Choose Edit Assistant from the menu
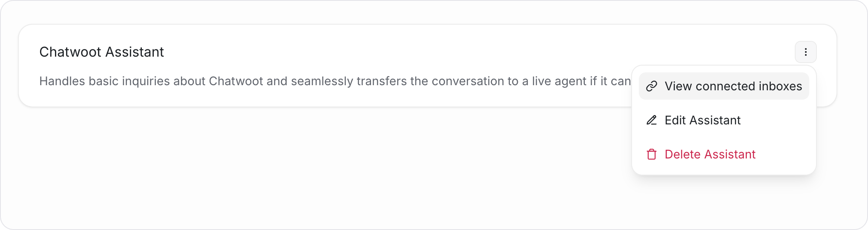 click(x=724, y=120)
